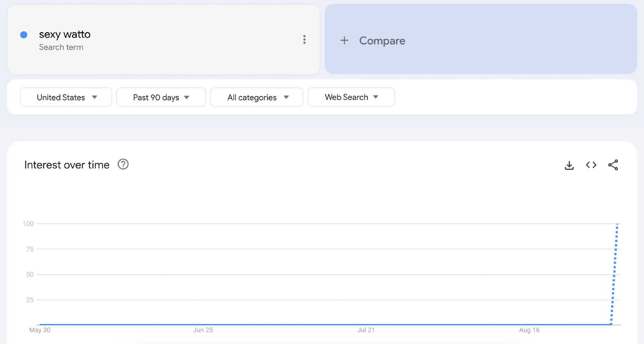Share the Interest over time chart
The image size is (644, 344).
(613, 165)
